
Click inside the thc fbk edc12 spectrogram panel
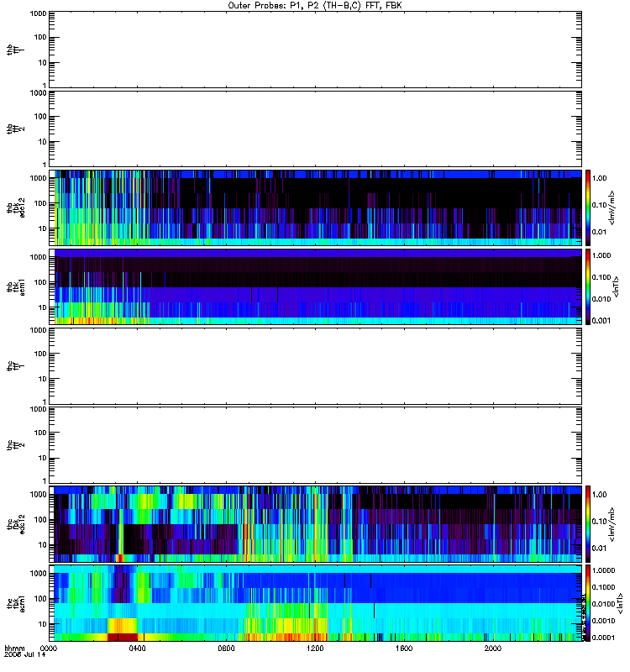click(x=315, y=523)
